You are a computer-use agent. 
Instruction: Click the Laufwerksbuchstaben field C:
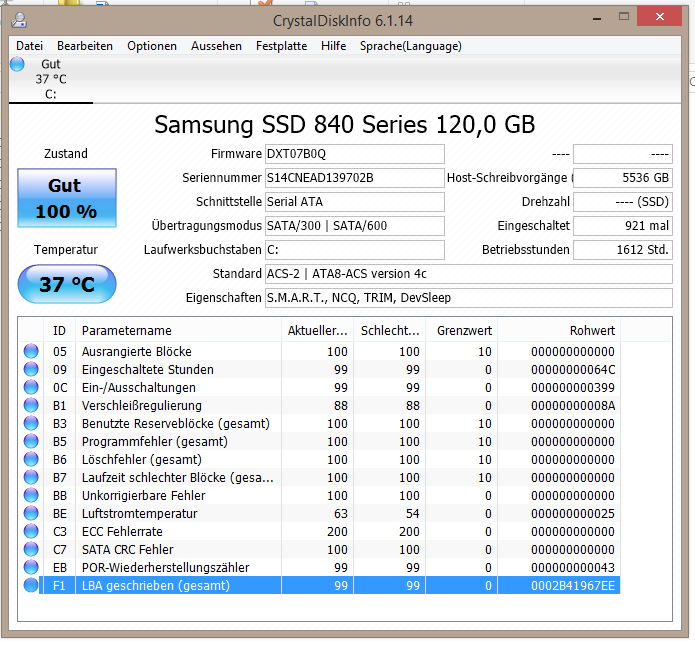(355, 250)
